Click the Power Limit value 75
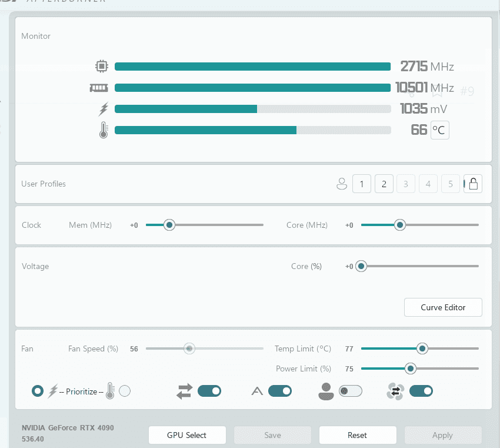 [349, 369]
